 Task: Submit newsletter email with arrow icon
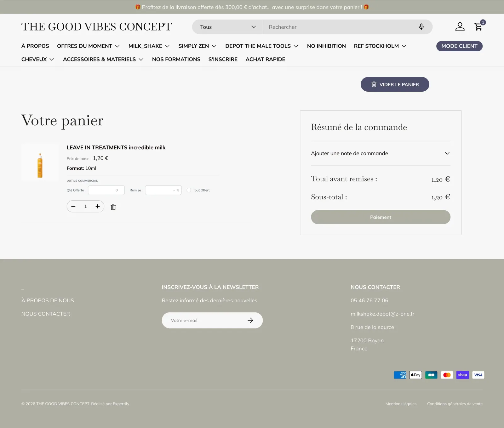[x=250, y=320]
